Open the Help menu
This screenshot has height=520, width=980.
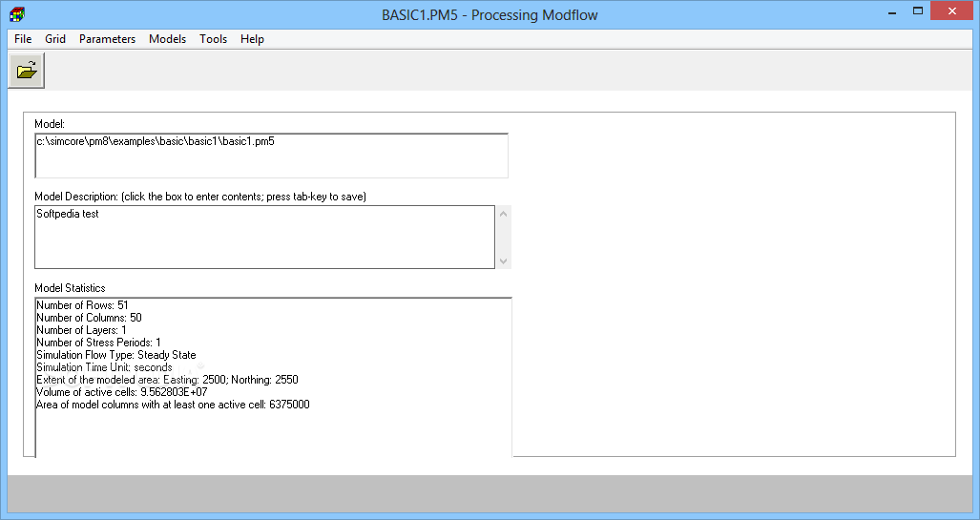point(252,39)
